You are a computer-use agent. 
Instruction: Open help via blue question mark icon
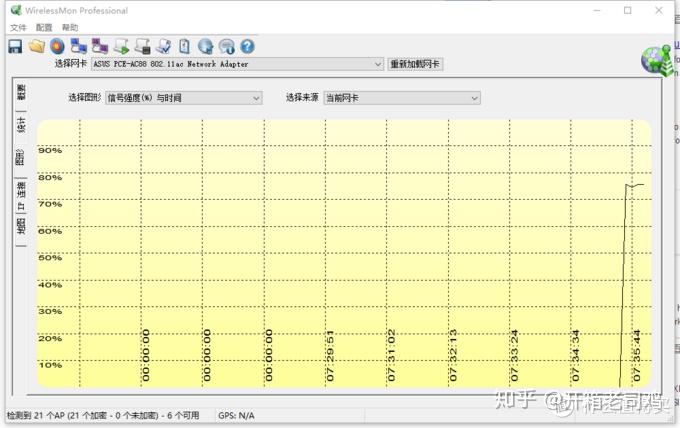click(x=248, y=46)
